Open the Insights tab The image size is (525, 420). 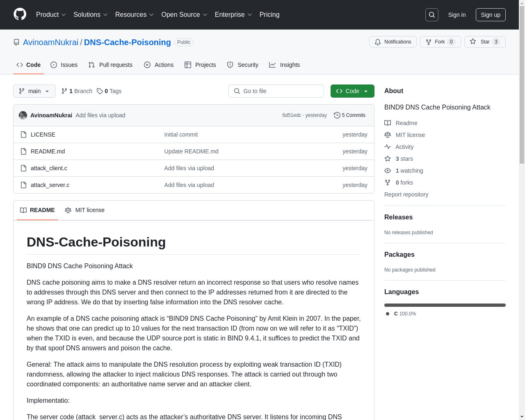point(284,65)
